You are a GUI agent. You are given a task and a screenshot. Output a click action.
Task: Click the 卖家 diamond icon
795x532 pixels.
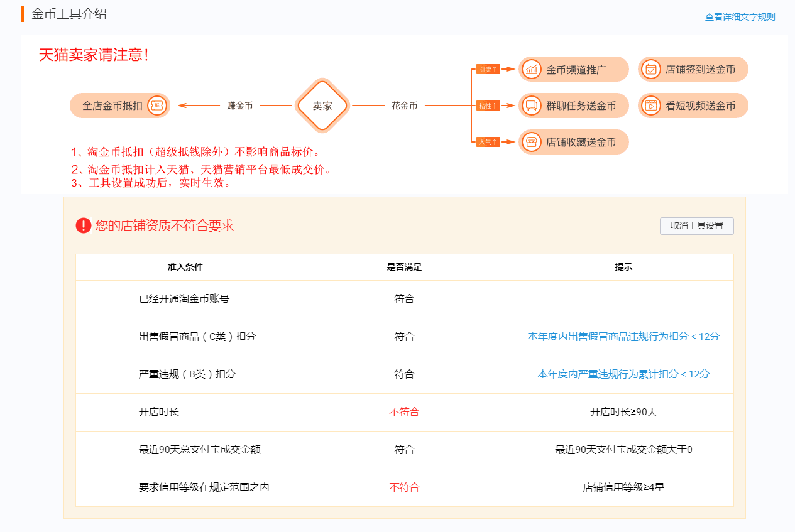[x=322, y=106]
